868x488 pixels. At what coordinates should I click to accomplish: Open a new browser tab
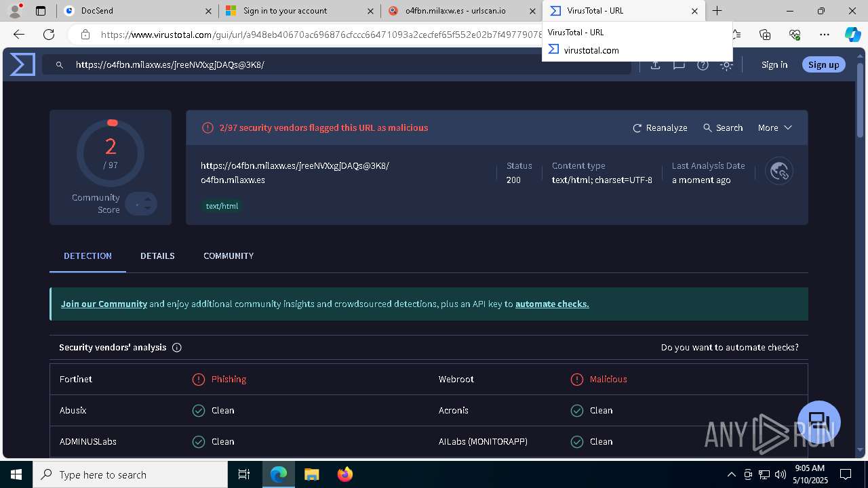(x=717, y=11)
